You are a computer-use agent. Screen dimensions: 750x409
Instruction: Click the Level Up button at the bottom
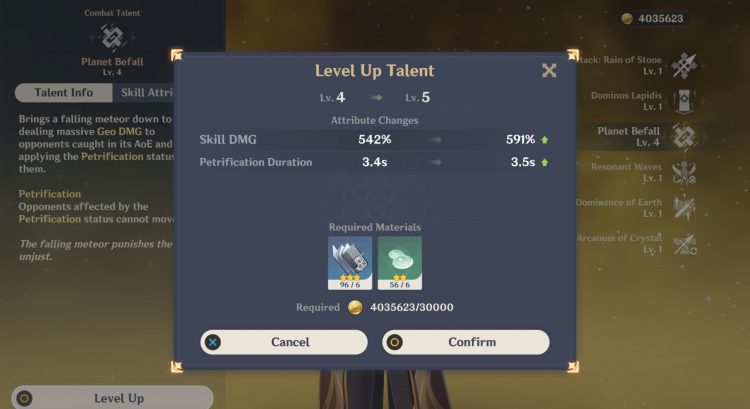(112, 398)
